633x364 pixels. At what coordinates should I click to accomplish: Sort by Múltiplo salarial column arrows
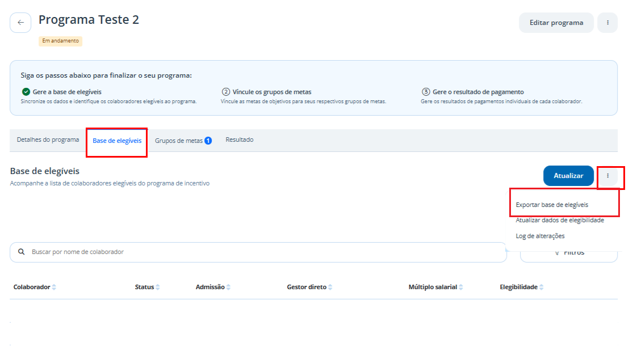(x=461, y=287)
